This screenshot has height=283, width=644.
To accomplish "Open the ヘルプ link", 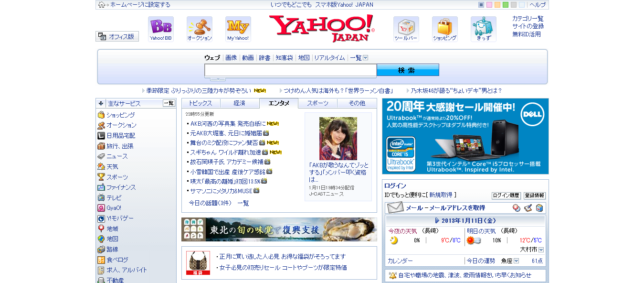I will coord(538,5).
